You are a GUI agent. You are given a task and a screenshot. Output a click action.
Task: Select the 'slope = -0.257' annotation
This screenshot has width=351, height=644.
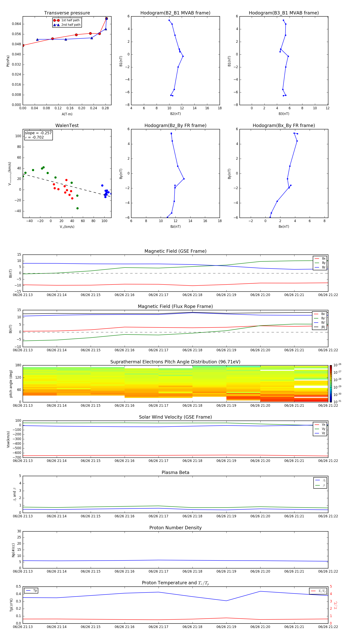pos(38,133)
